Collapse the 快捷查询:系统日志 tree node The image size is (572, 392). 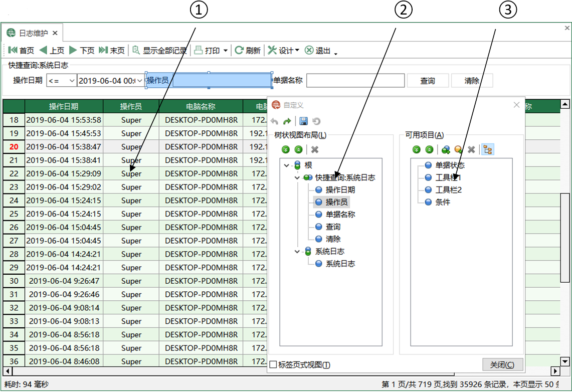[297, 177]
